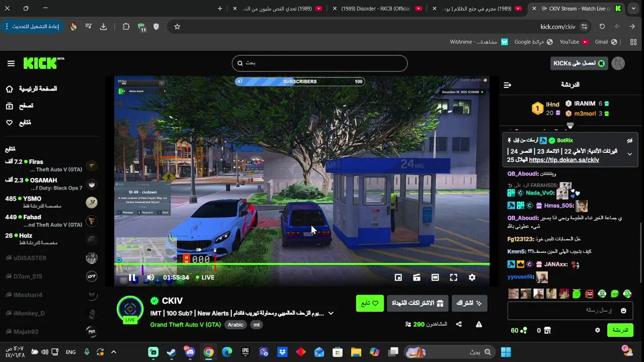Open Epic Games from the taskbar
This screenshot has width=644, height=362.
coord(246,352)
